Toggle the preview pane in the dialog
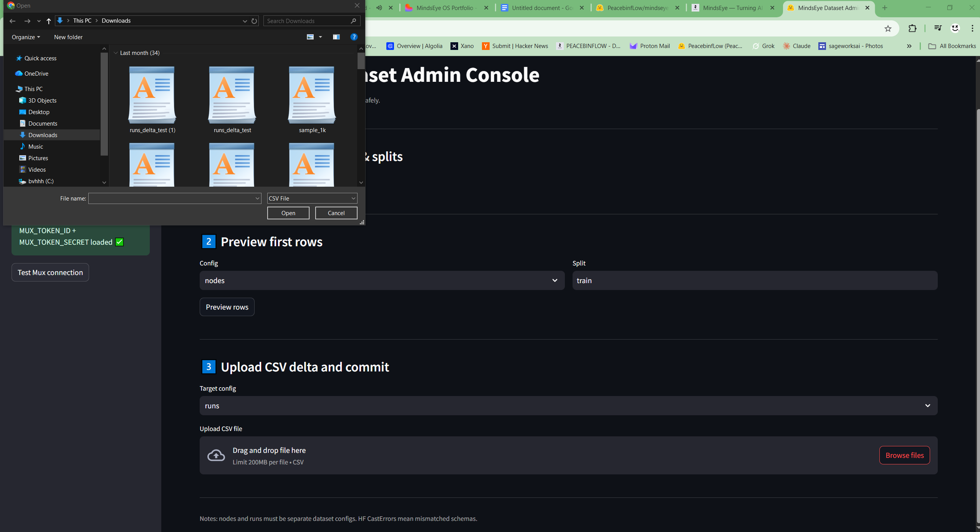This screenshot has height=532, width=980. coord(336,37)
